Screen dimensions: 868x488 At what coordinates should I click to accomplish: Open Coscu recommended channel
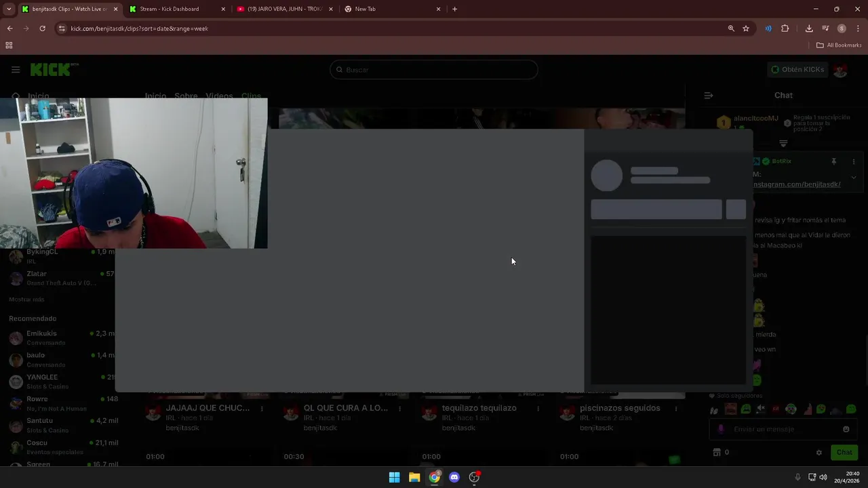pos(63,447)
